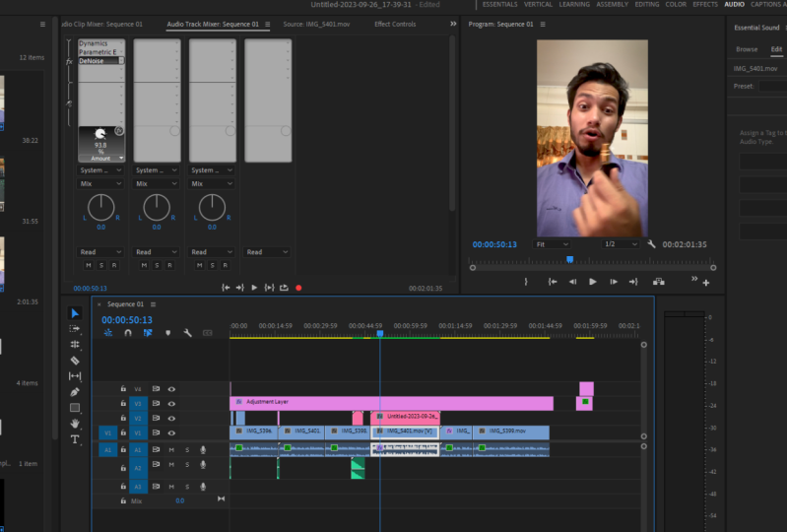This screenshot has width=787, height=532.
Task: Play from Audio Track Mixer transport
Action: pos(254,288)
